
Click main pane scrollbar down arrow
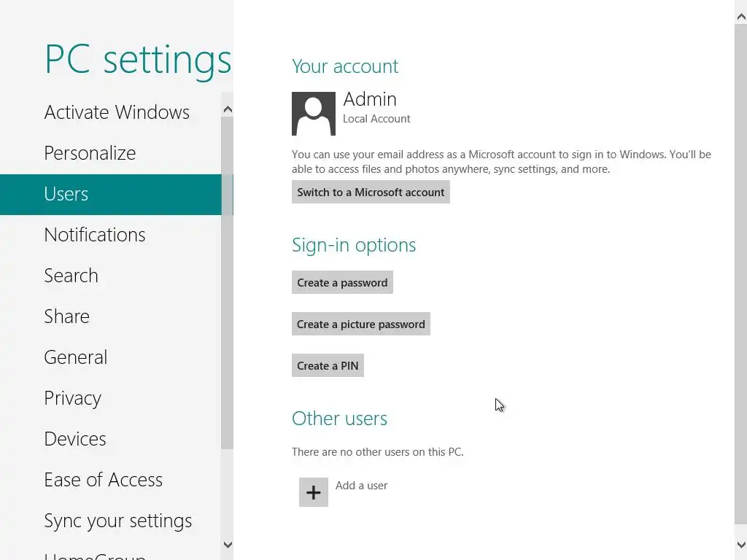[x=741, y=545]
